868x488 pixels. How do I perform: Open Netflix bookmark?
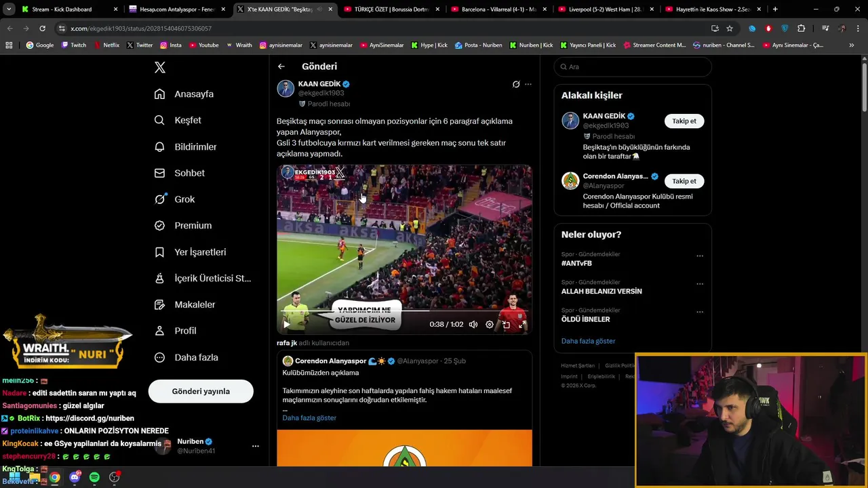click(x=106, y=45)
